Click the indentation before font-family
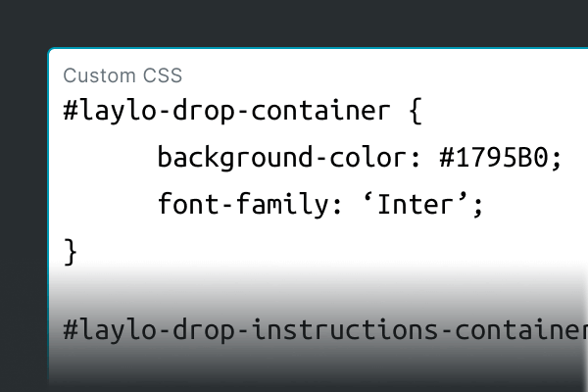This screenshot has width=588, height=392. [108, 205]
